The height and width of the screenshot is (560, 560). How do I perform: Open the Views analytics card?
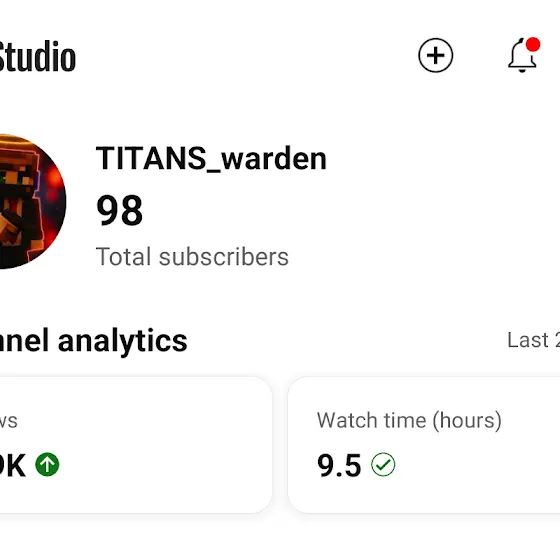click(136, 445)
